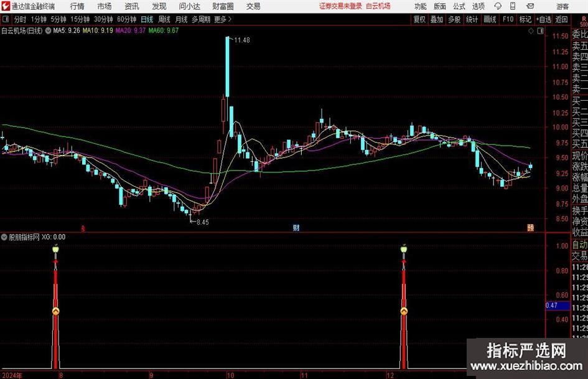Expand the 更多 periods dropdown
588x379 pixels.
(x=223, y=19)
